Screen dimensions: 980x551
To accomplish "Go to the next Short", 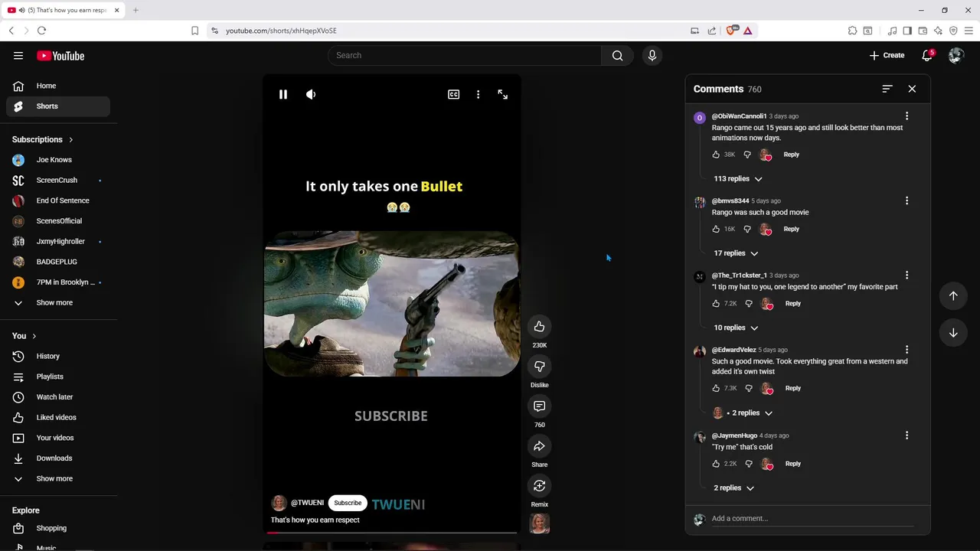I will (953, 333).
